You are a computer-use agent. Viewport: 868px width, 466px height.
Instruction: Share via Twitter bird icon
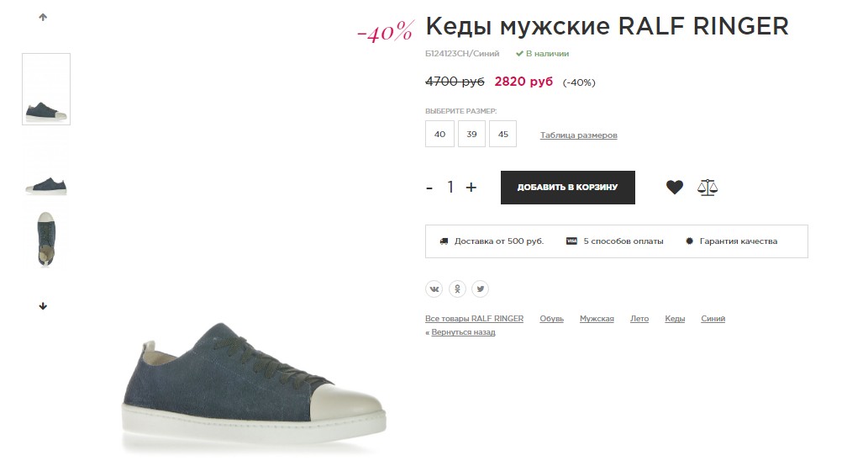pyautogui.click(x=480, y=289)
